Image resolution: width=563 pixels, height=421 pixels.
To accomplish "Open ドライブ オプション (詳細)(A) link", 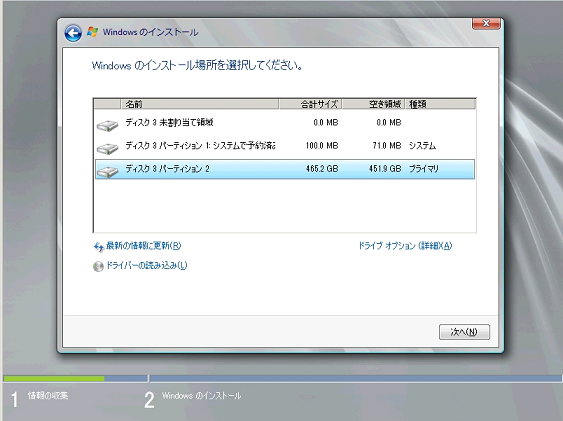I will (405, 246).
